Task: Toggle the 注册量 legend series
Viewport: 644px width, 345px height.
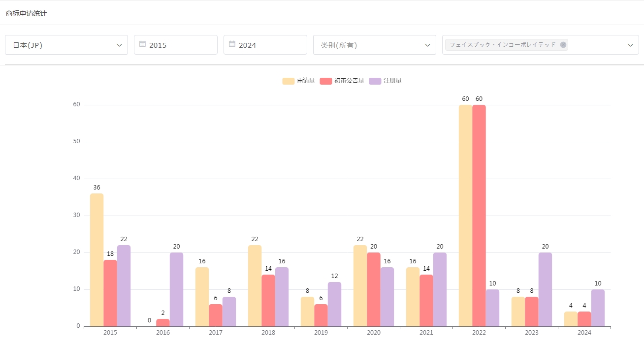Action: click(386, 81)
